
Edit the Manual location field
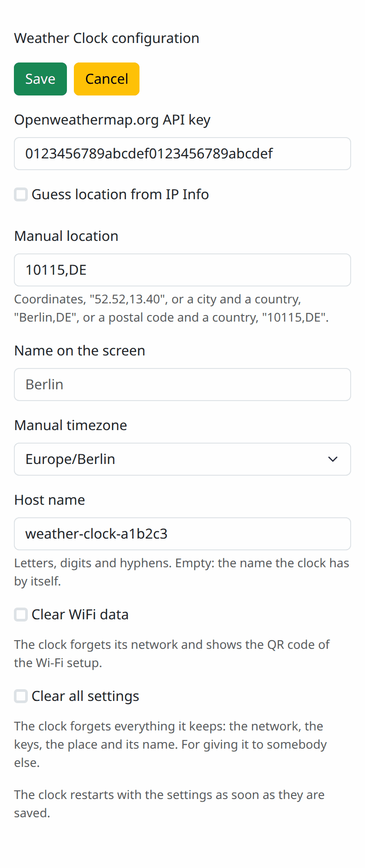point(182,270)
